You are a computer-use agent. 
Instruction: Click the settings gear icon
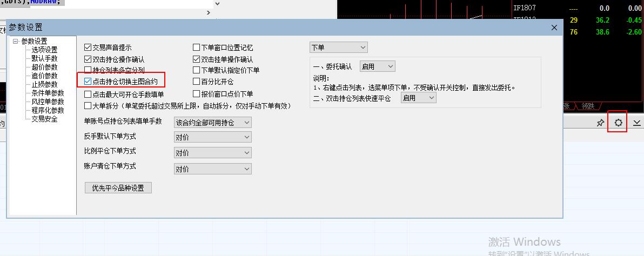618,123
